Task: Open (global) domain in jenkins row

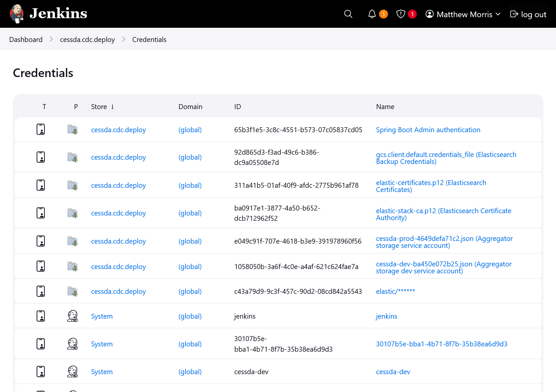Action: 190,316
